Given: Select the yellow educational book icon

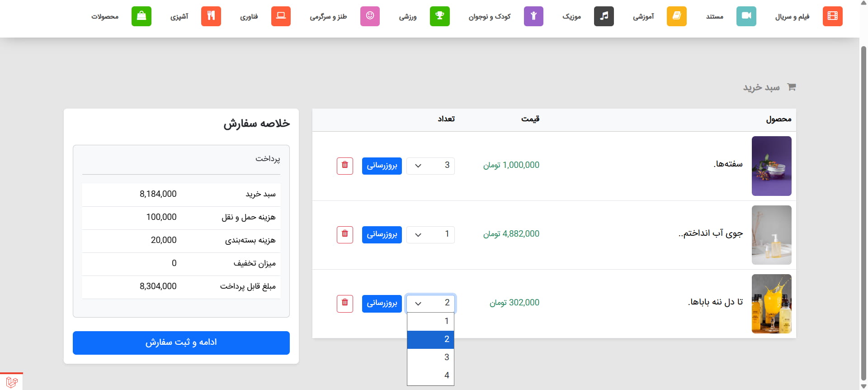Looking at the screenshot, I should coord(676,16).
